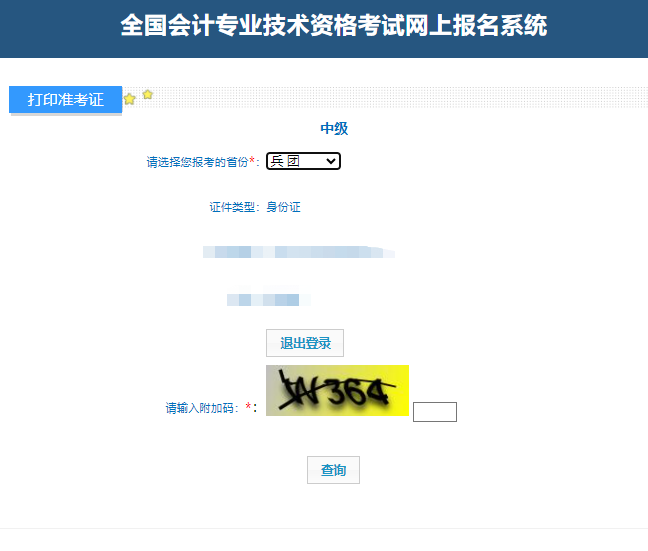
Task: Click the red asterisk beside the province label
Action: point(252,160)
